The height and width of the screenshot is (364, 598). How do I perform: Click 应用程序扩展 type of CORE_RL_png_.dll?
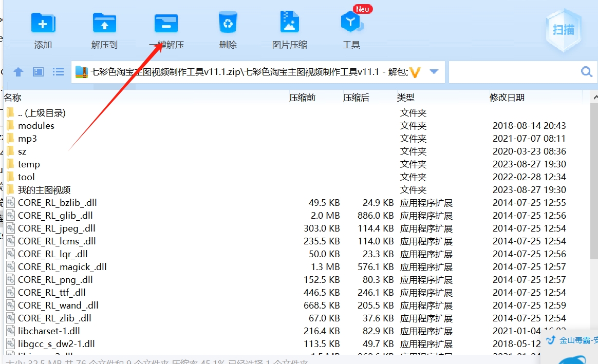click(x=426, y=280)
